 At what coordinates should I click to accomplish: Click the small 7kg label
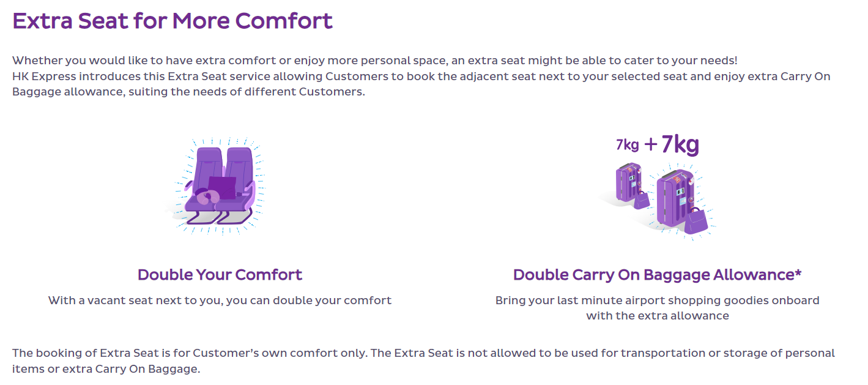pyautogui.click(x=628, y=144)
